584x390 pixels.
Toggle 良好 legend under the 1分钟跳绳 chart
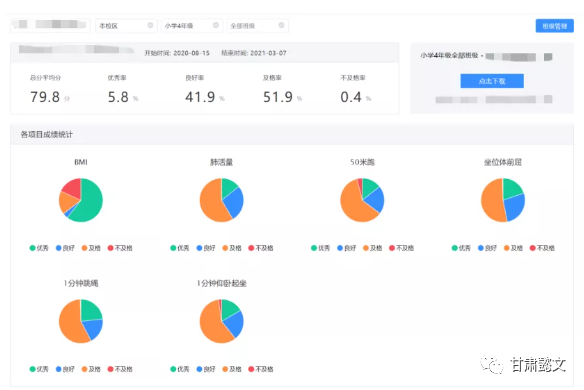(x=65, y=369)
